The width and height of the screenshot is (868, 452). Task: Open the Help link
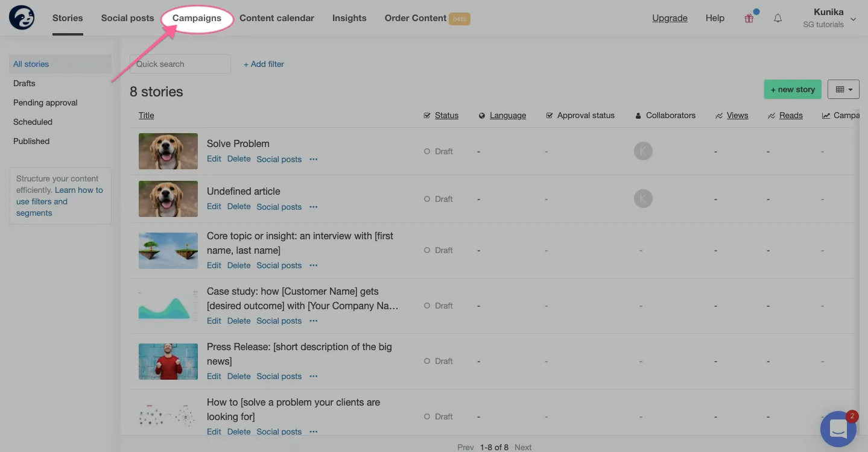(715, 18)
